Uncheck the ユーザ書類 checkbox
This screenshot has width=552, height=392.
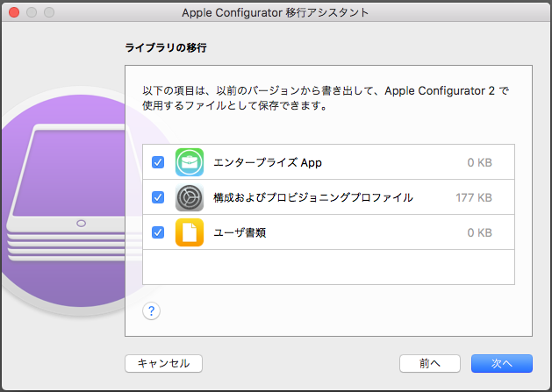click(158, 232)
